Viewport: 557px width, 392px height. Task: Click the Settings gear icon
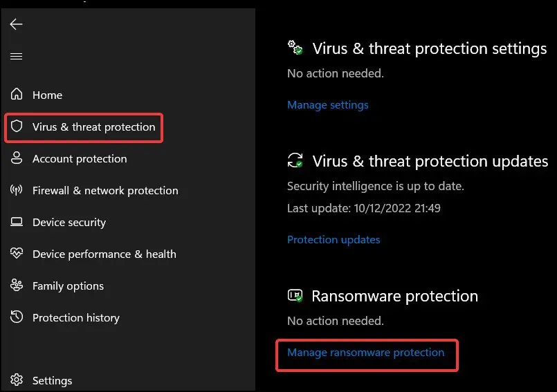17,380
